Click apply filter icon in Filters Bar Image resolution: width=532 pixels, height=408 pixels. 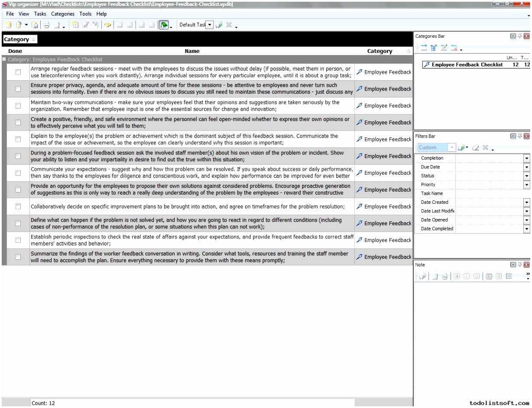click(x=462, y=147)
